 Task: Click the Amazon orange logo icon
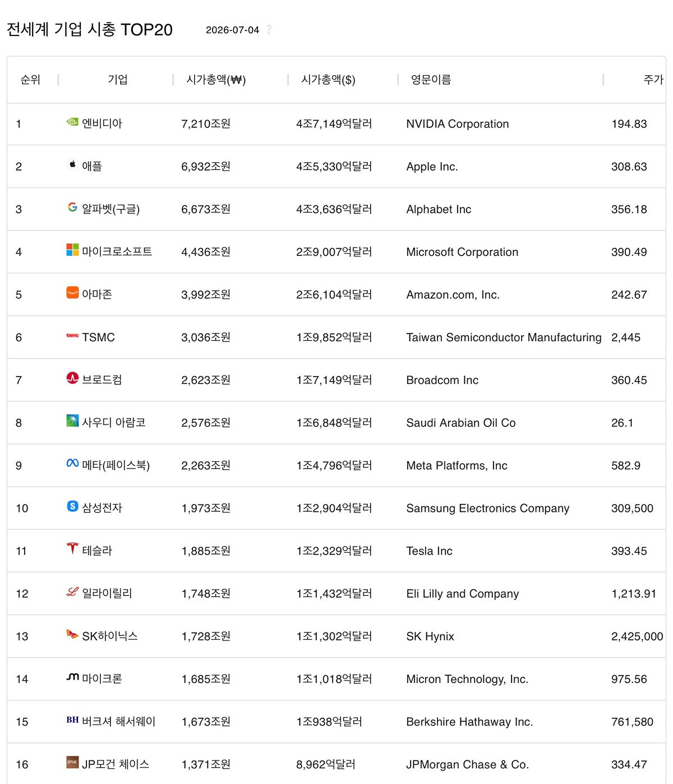(72, 292)
